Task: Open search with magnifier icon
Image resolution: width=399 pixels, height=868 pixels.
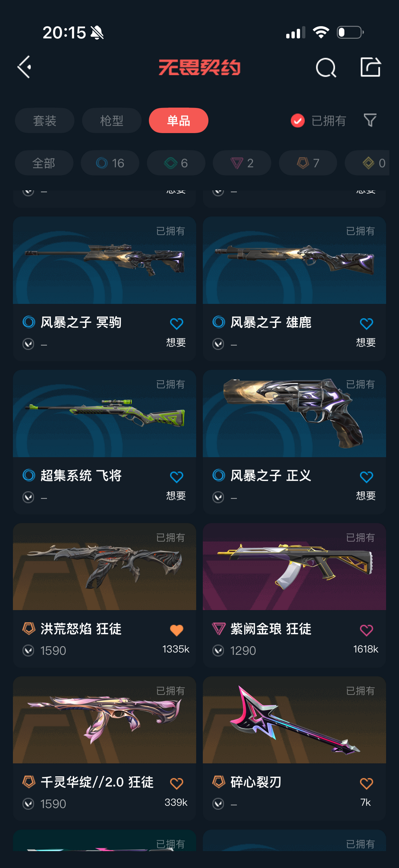Action: [326, 68]
